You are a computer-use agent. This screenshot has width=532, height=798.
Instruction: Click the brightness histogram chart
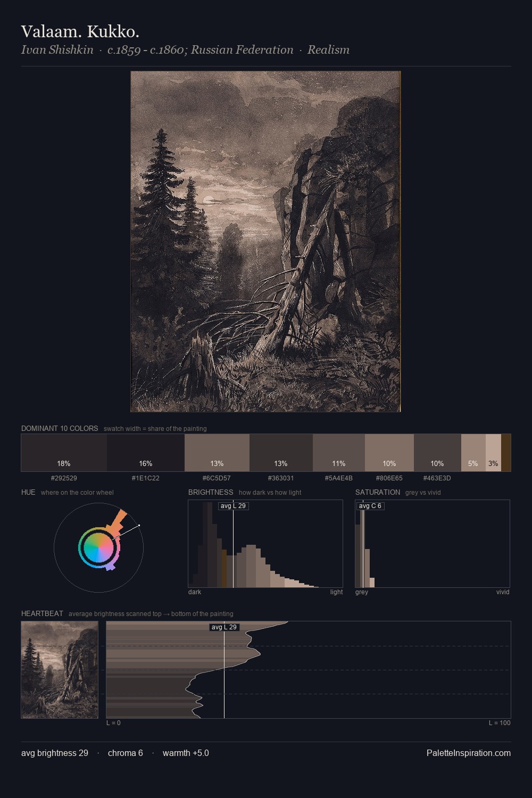click(265, 544)
